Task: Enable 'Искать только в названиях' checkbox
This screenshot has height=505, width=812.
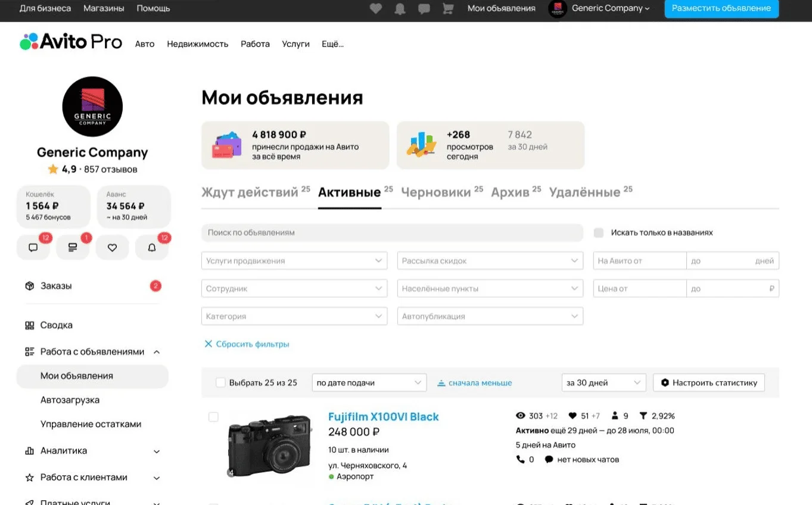Action: (x=599, y=233)
